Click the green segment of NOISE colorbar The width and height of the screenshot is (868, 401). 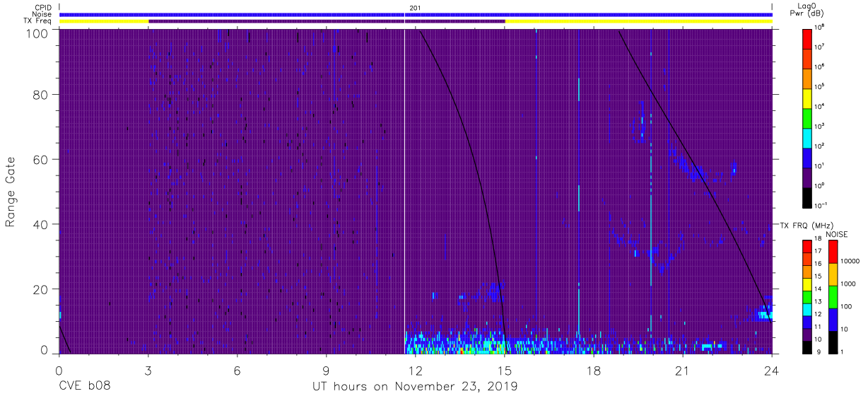click(x=833, y=296)
